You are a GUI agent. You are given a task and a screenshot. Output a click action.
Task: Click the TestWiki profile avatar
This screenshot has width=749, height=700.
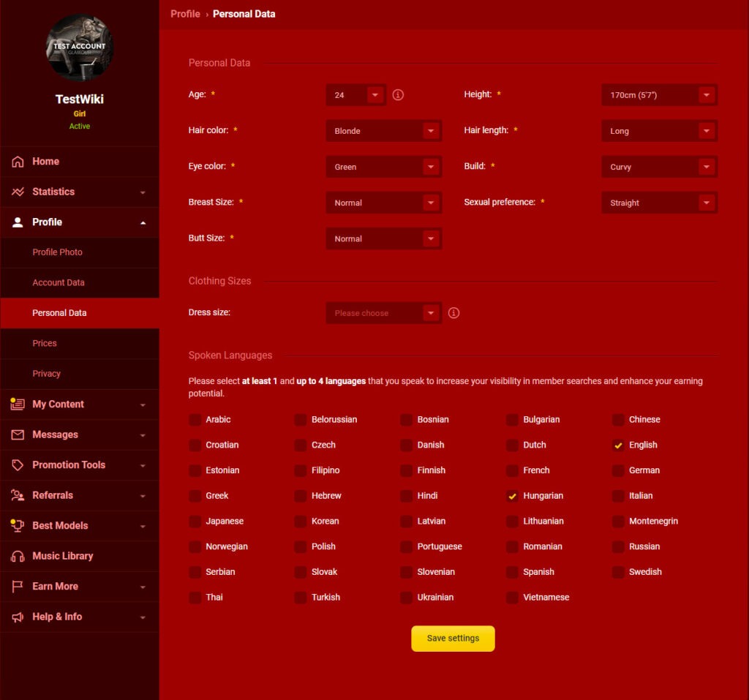coord(79,48)
